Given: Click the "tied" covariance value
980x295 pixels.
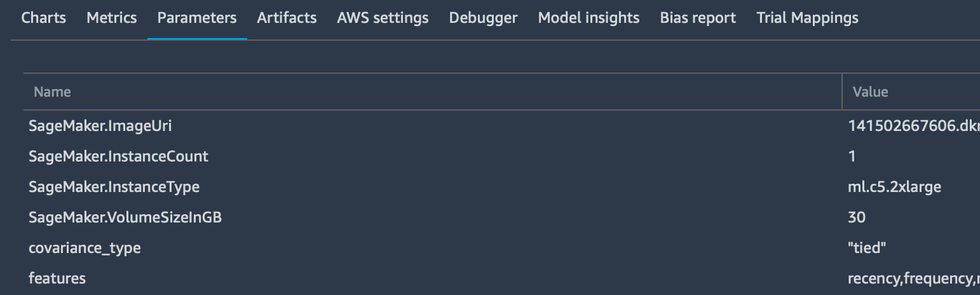Looking at the screenshot, I should 867,248.
